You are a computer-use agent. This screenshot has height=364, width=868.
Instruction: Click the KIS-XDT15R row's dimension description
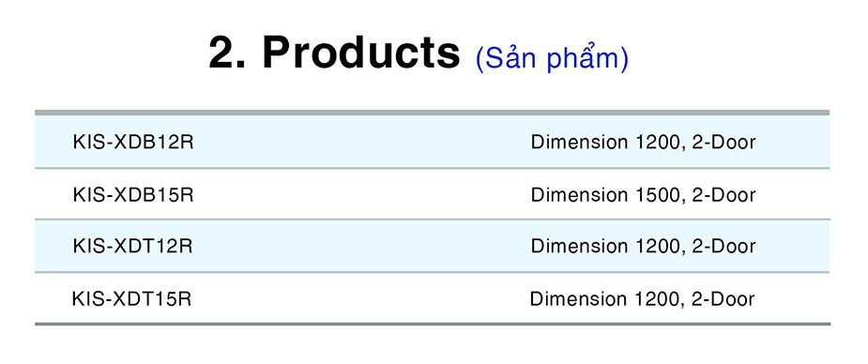point(642,298)
